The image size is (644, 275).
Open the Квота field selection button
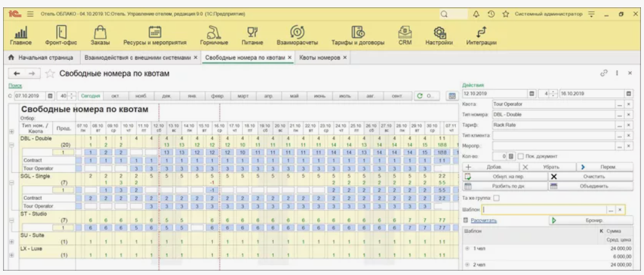[x=620, y=104]
